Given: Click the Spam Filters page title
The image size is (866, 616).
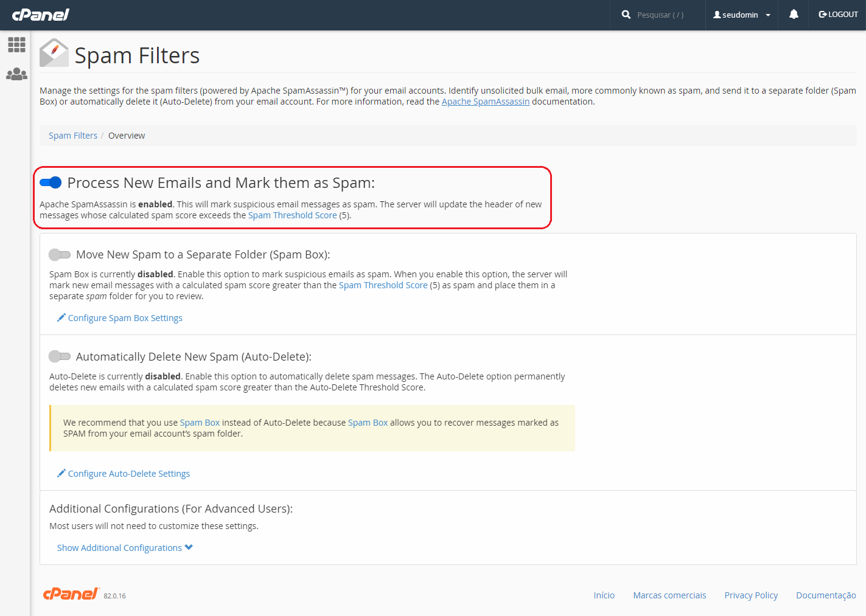Looking at the screenshot, I should (137, 55).
